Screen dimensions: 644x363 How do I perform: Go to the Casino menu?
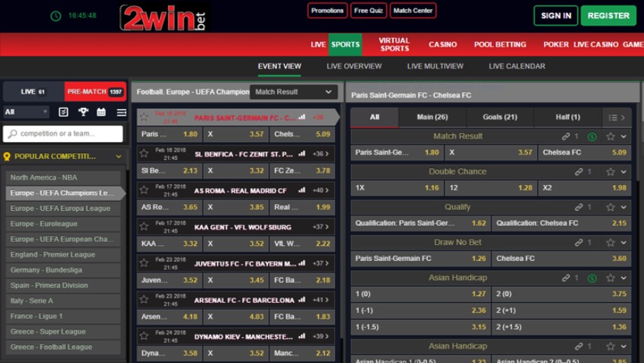click(x=442, y=44)
